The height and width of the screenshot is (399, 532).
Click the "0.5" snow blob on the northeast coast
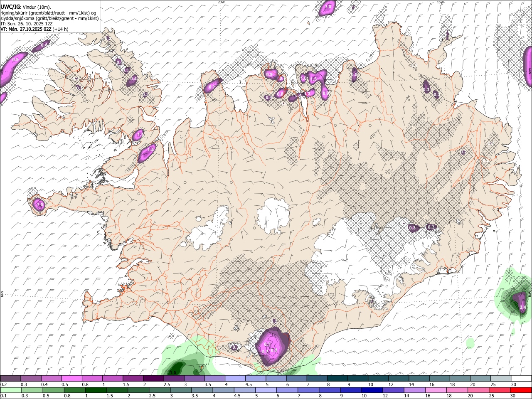354,75
